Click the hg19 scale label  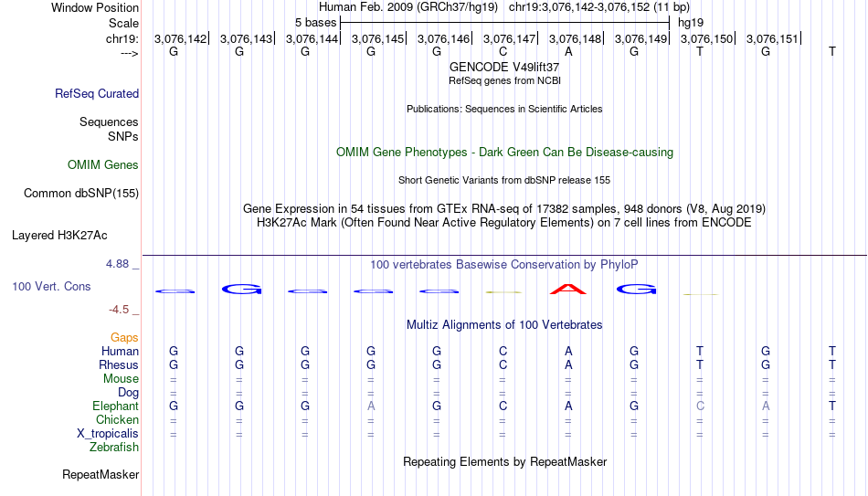coord(691,23)
